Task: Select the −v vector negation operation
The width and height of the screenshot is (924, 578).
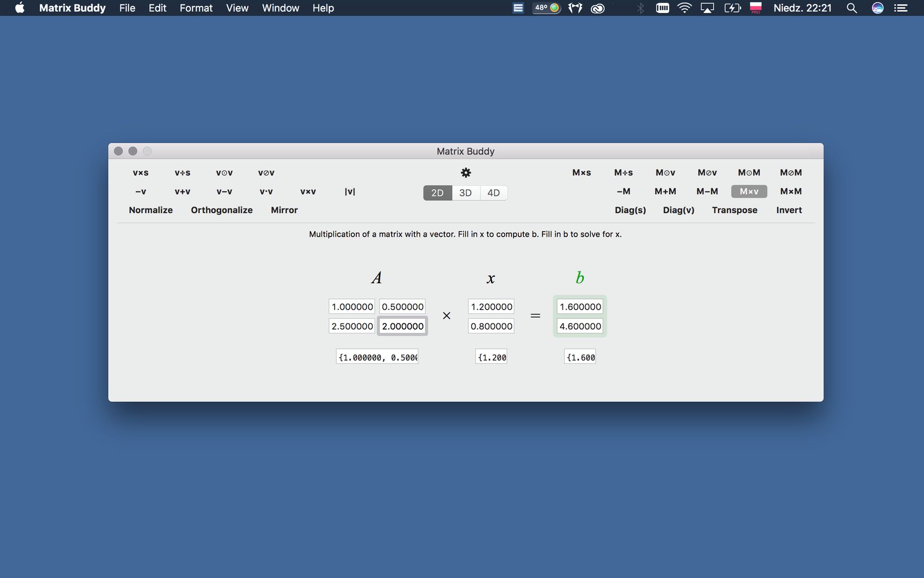Action: pos(141,191)
